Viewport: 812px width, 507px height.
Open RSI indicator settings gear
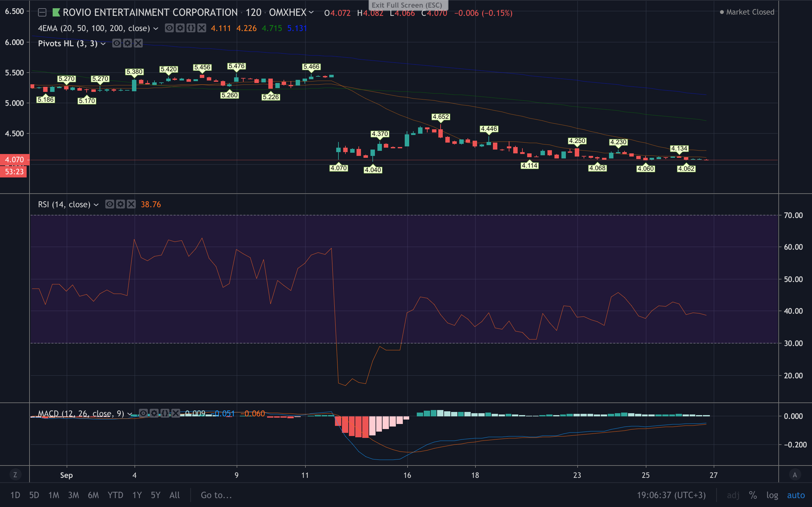pyautogui.click(x=121, y=204)
